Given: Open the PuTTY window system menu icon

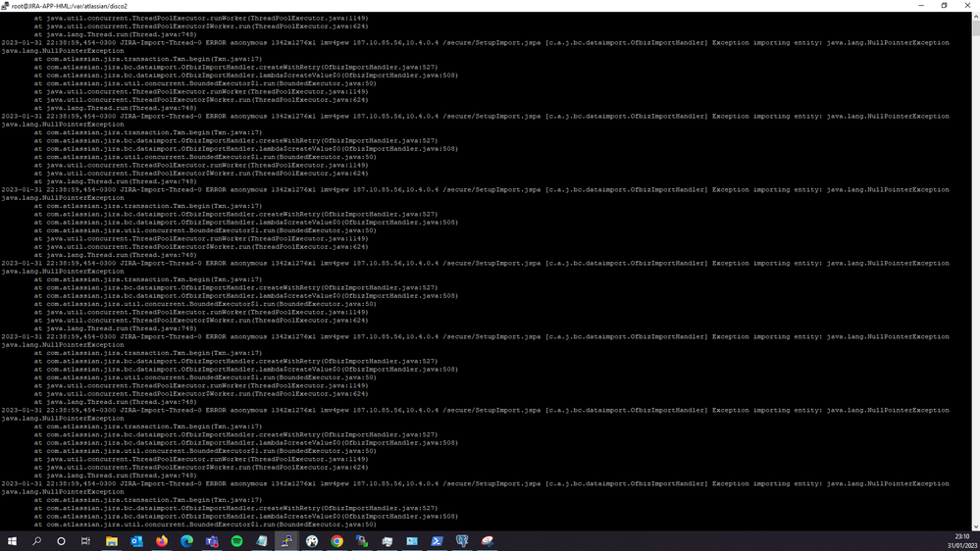Looking at the screenshot, I should pos(5,6).
